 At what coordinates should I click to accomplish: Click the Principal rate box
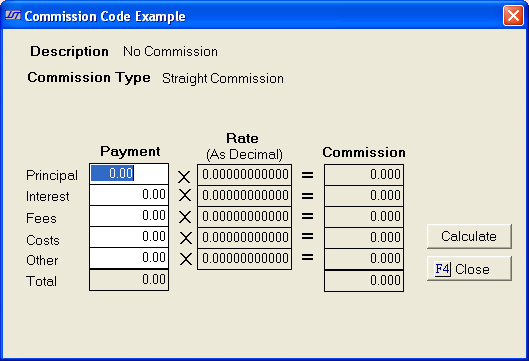tap(244, 174)
